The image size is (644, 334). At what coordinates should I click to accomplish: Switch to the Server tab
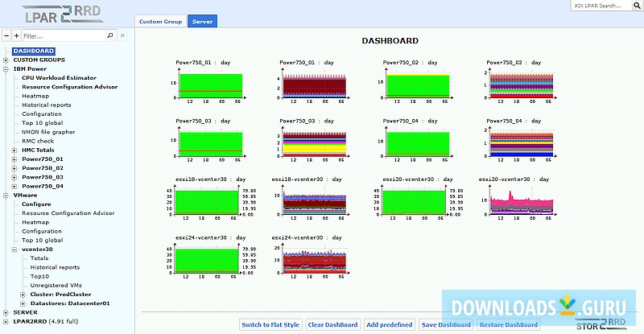[203, 22]
